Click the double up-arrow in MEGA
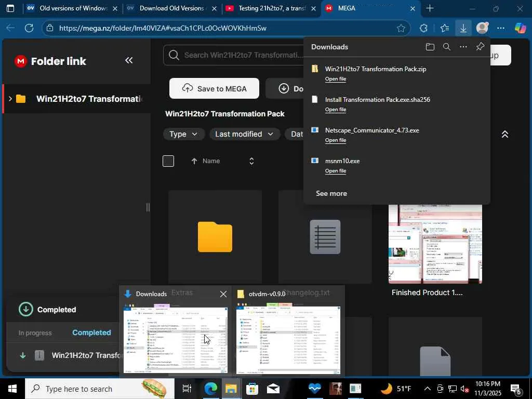 click(505, 135)
